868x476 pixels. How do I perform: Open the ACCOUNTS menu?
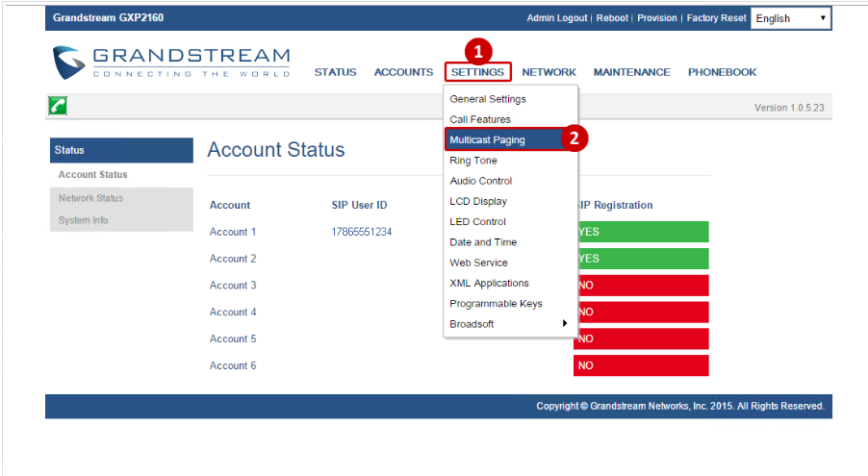[403, 72]
